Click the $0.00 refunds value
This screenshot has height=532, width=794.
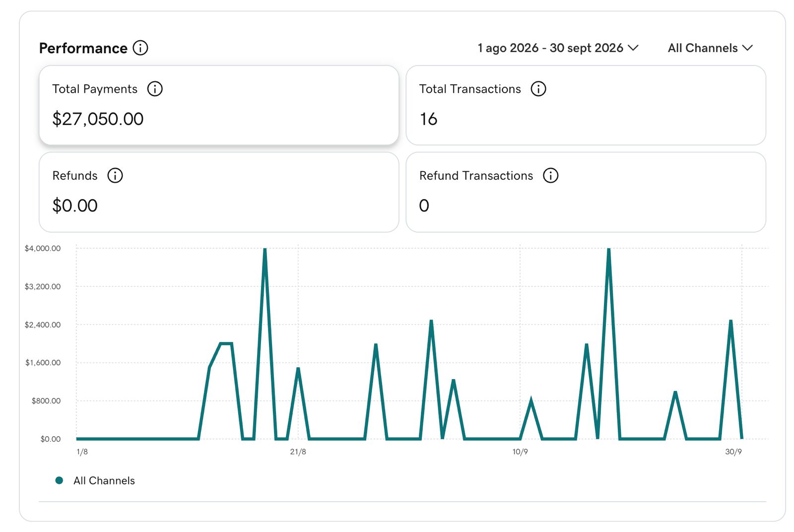point(75,205)
